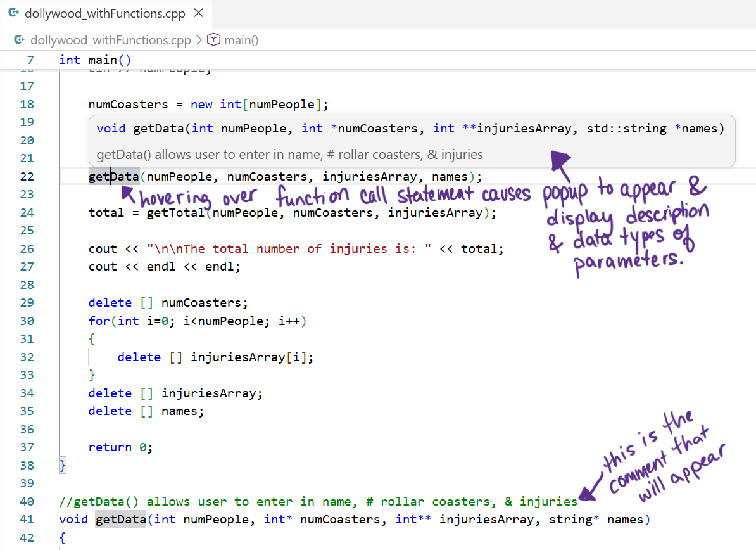This screenshot has height=550, width=756.
Task: Click 'string* names' parameter on line 41
Action: pos(596,520)
